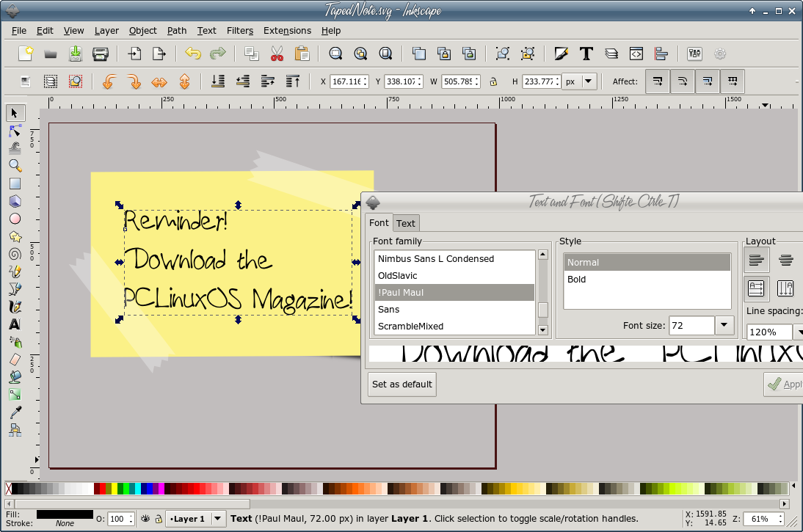Toggle the width height lock

click(x=493, y=81)
